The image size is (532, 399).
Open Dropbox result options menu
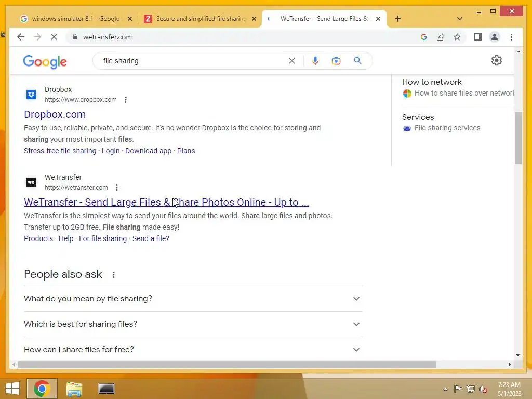tap(126, 100)
